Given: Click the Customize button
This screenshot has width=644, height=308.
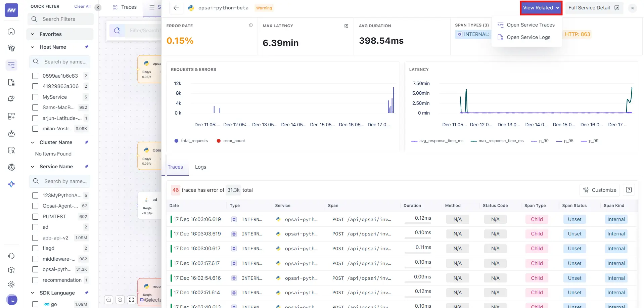Looking at the screenshot, I should click(600, 190).
